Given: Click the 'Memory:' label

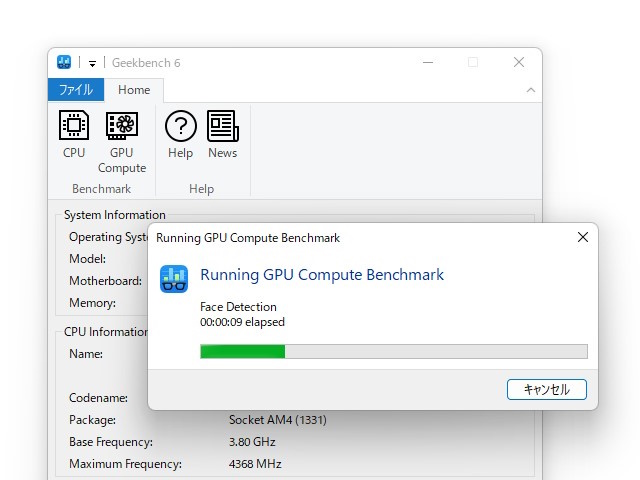Looking at the screenshot, I should (x=92, y=303).
